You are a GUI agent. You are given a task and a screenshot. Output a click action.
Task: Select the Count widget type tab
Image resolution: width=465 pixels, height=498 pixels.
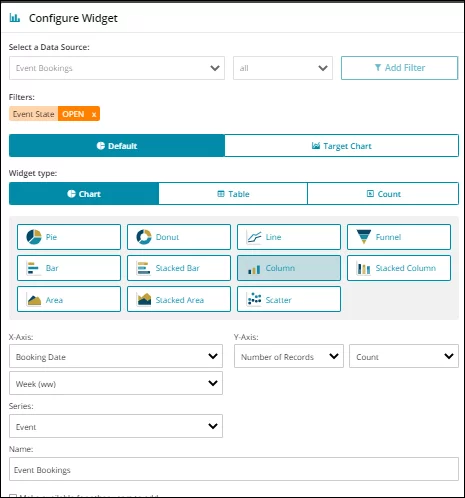click(383, 194)
